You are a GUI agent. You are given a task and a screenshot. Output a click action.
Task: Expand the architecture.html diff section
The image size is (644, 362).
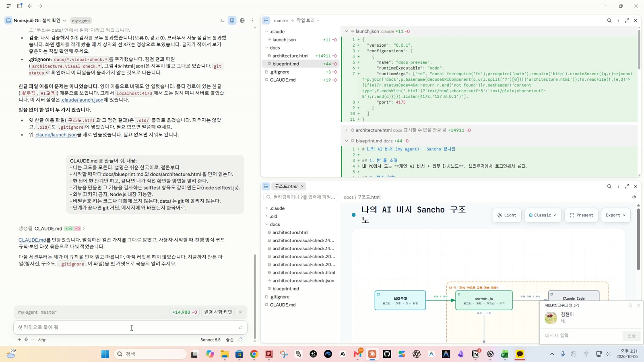coord(346,130)
